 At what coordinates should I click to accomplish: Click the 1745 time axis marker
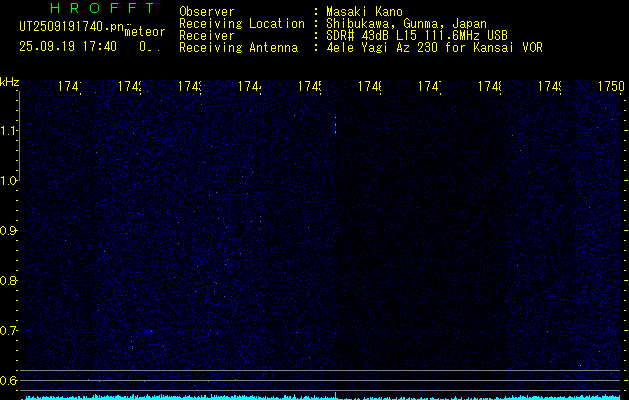[310, 86]
